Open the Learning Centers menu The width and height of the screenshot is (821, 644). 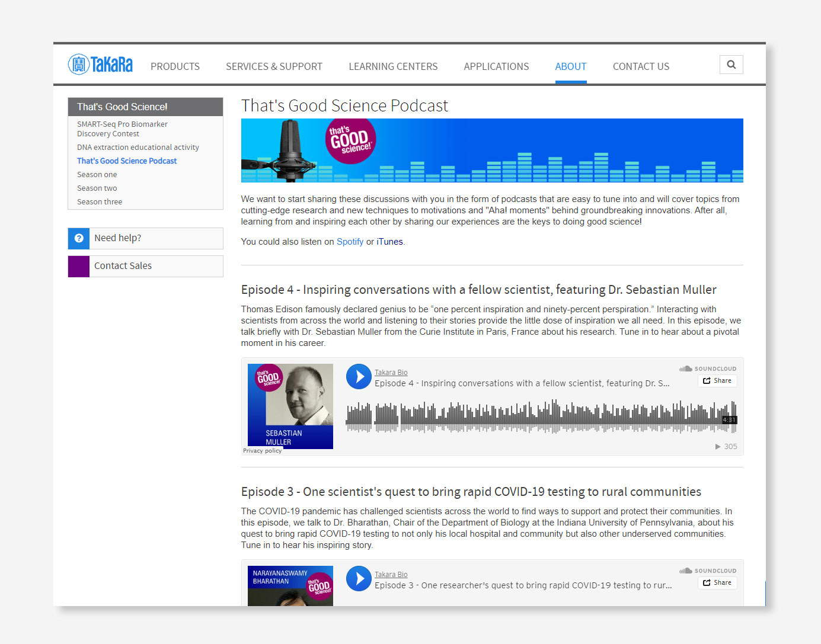[x=393, y=66]
